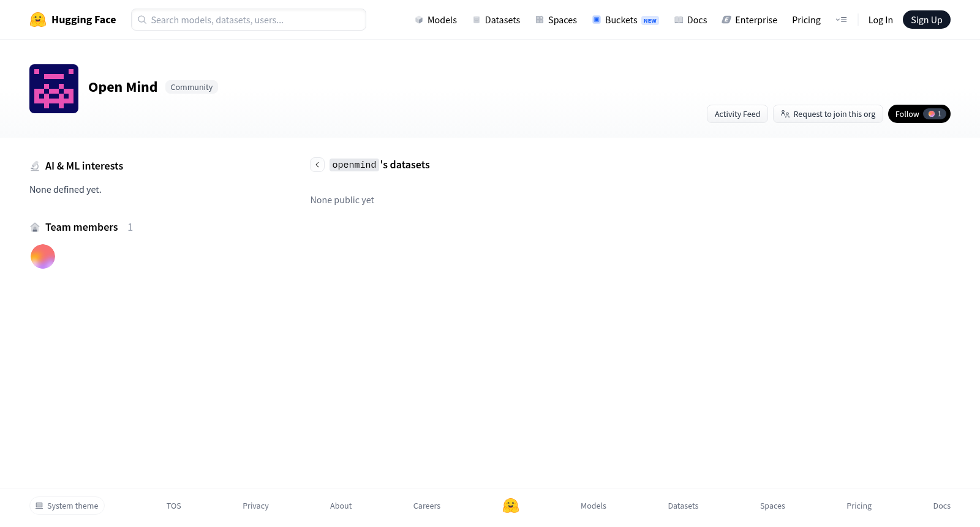The width and height of the screenshot is (980, 527).
Task: Click the house icon beside Team members
Action: pos(35,227)
